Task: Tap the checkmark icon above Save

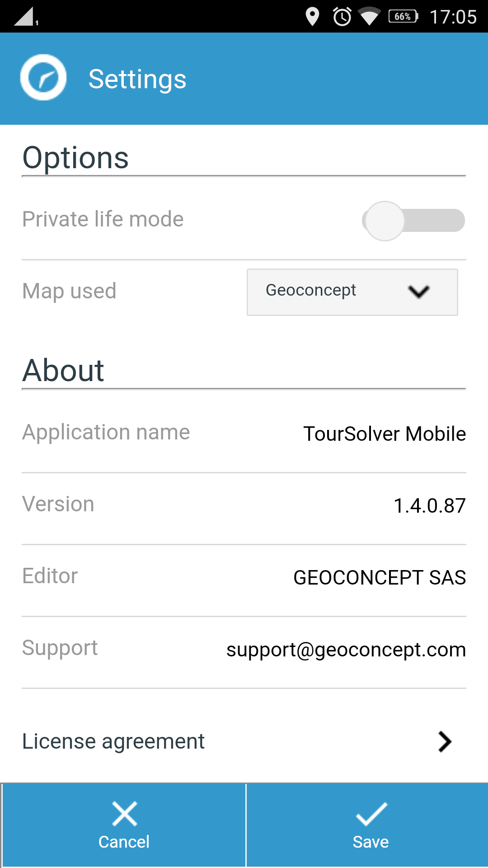Action: [371, 814]
